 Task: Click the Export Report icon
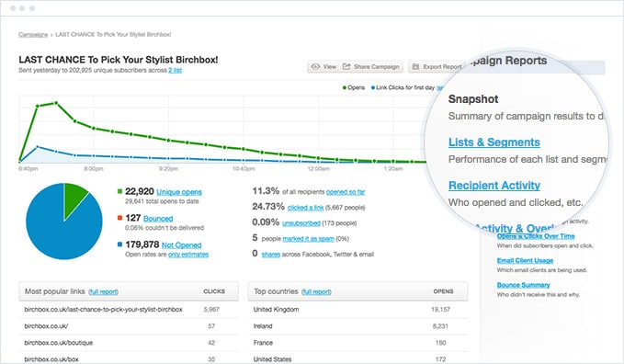(x=415, y=66)
